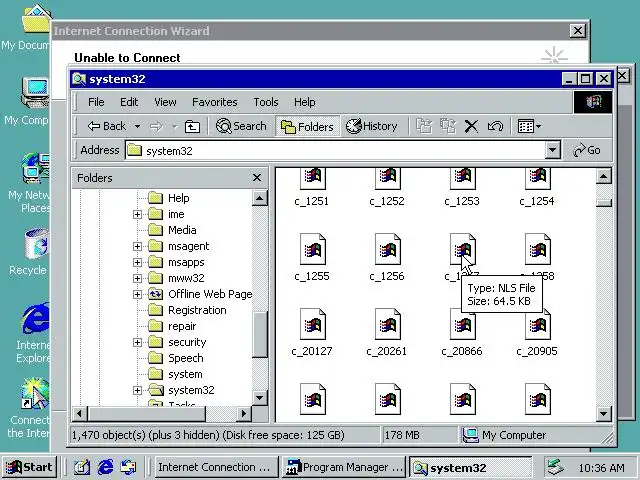
Task: Click Show Desktop quick launch icon
Action: click(x=82, y=467)
